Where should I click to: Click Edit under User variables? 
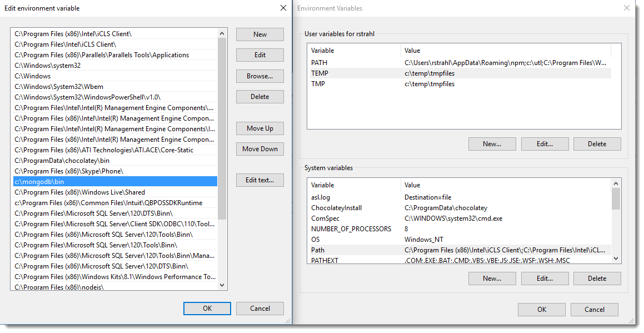point(545,143)
